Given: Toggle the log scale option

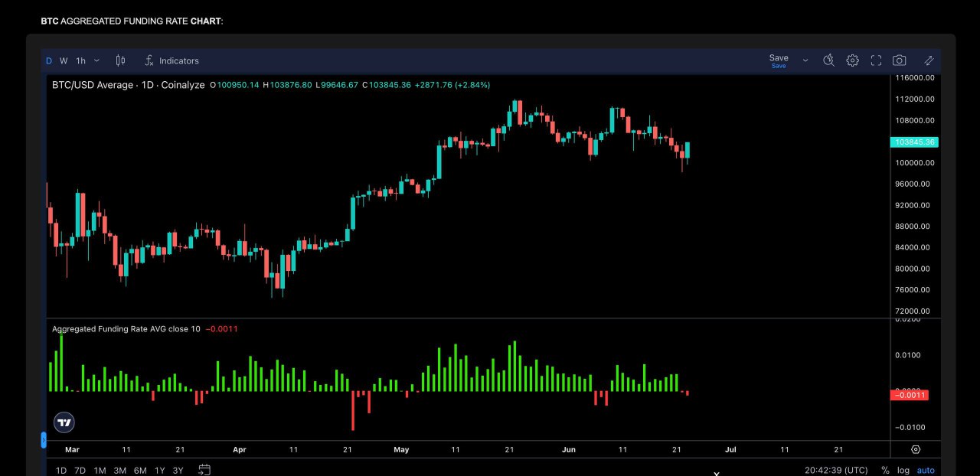Looking at the screenshot, I should pos(903,471).
